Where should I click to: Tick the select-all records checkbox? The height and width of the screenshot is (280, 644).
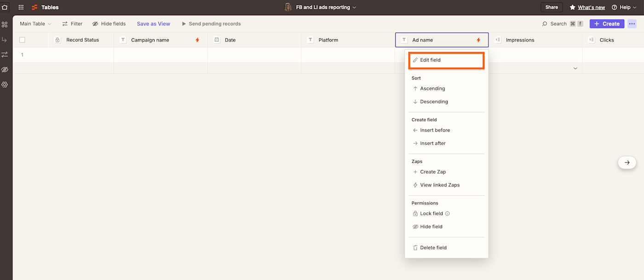coord(22,40)
